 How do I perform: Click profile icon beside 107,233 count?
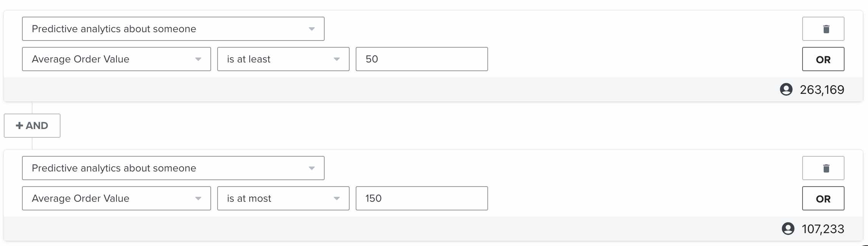(x=788, y=229)
